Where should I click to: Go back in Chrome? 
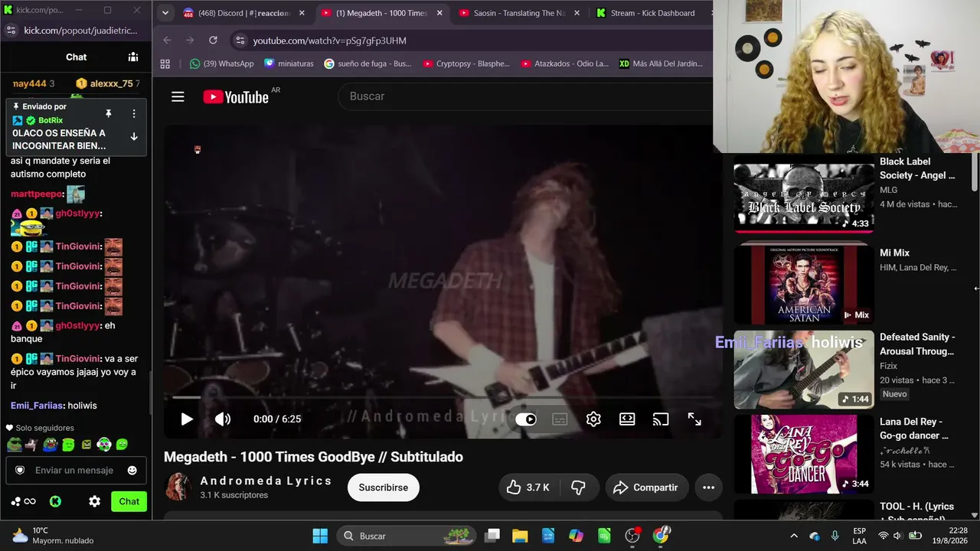(167, 41)
